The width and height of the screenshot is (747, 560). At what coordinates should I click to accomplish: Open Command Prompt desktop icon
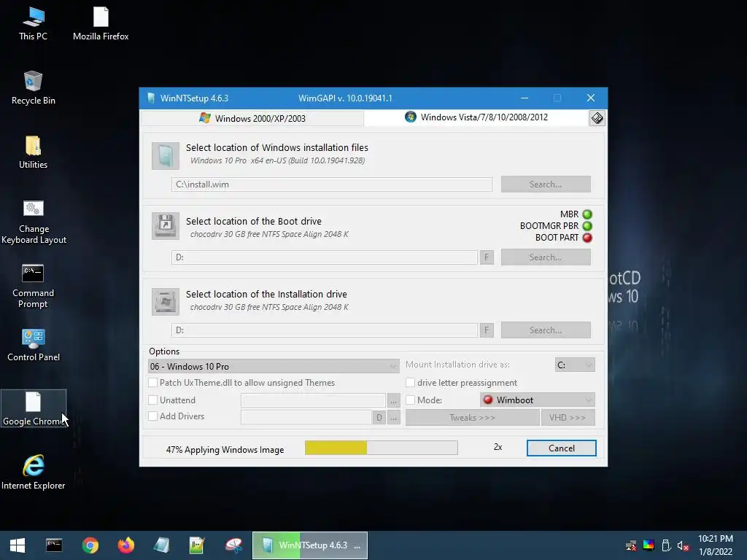[x=33, y=286]
